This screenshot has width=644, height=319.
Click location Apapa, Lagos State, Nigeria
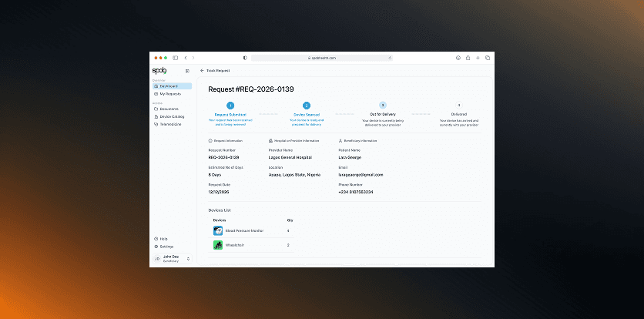(x=294, y=175)
